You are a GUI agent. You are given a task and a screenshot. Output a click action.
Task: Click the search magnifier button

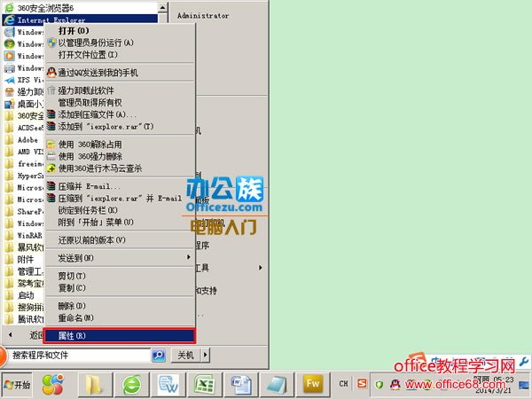[159, 356]
